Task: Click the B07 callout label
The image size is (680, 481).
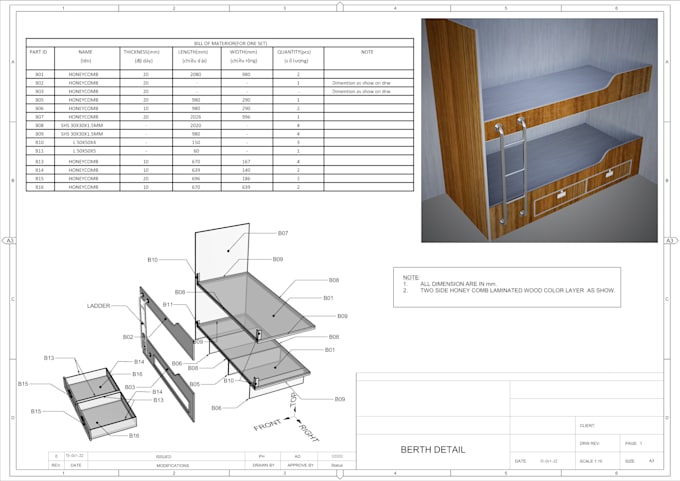Action: point(283,233)
